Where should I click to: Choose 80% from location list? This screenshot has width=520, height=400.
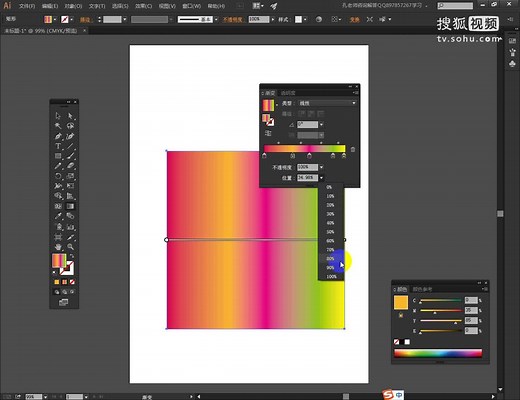[330, 259]
